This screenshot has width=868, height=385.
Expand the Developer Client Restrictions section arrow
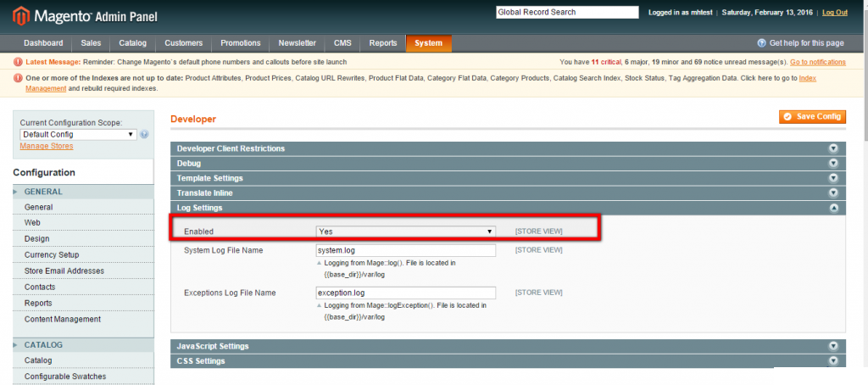(834, 148)
